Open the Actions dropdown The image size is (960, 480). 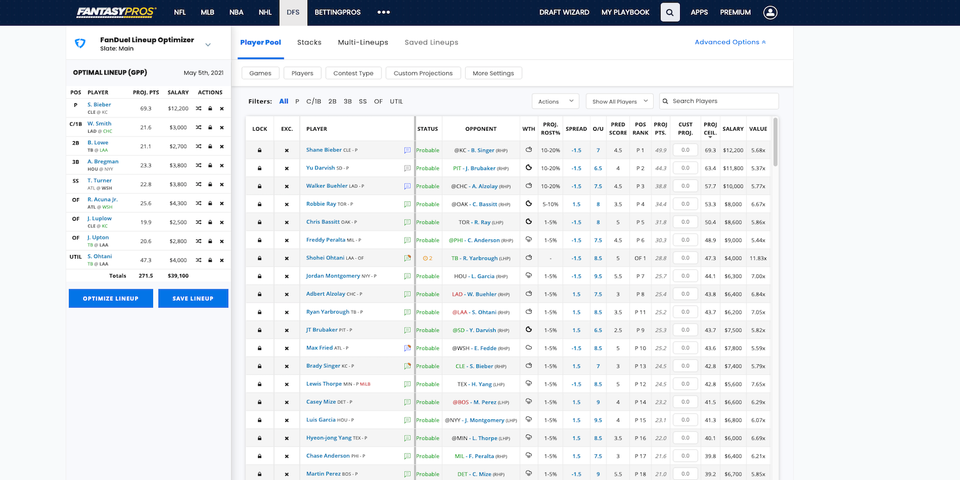click(555, 101)
